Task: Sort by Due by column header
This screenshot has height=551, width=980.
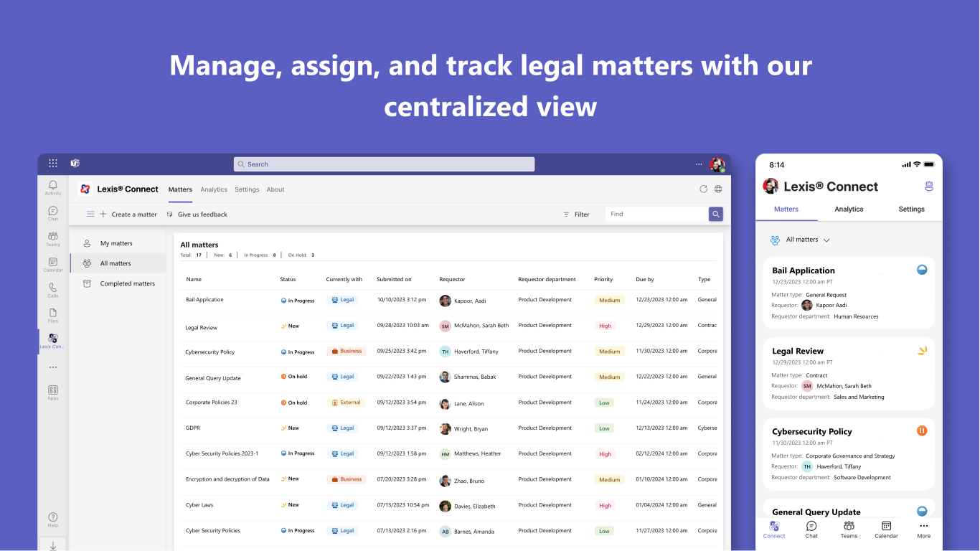Action: (x=645, y=279)
